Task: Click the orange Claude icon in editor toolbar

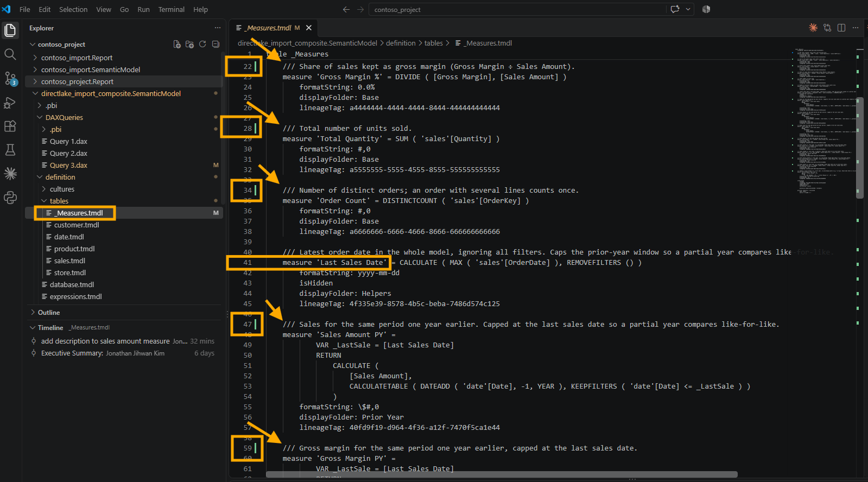Action: 813,28
